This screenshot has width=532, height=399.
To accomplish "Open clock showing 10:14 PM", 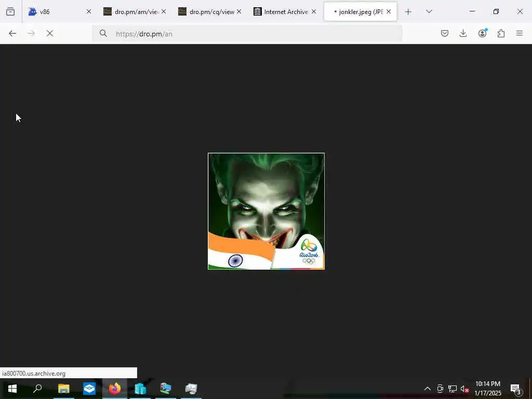I will 488,389.
